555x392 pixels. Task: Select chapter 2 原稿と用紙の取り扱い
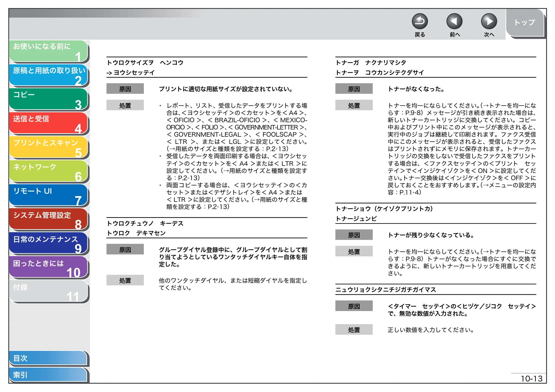coord(48,75)
